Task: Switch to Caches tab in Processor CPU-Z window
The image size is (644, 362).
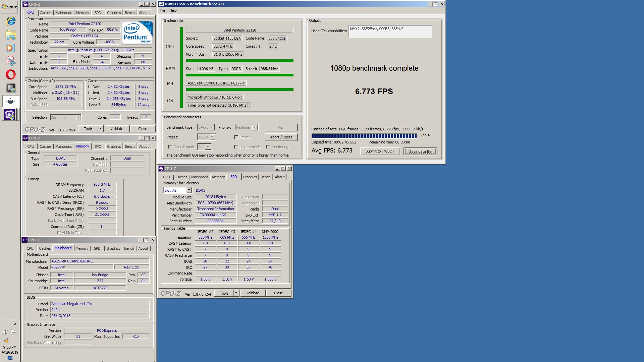Action: point(45,13)
